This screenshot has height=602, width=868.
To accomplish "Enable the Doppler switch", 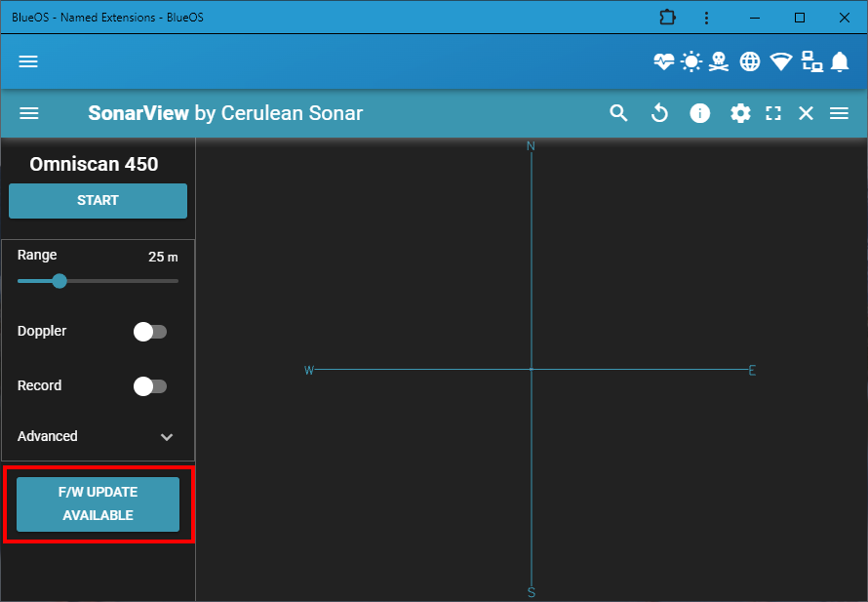I will (x=149, y=332).
